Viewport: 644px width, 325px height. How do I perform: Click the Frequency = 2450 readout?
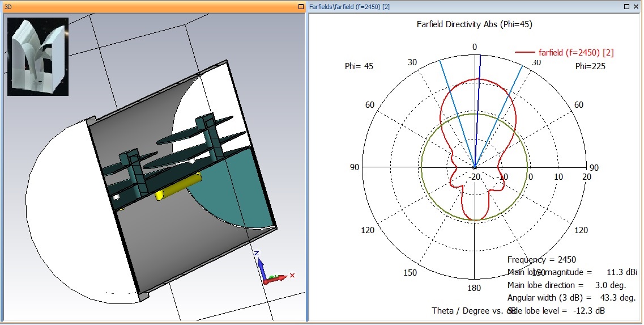click(x=541, y=260)
